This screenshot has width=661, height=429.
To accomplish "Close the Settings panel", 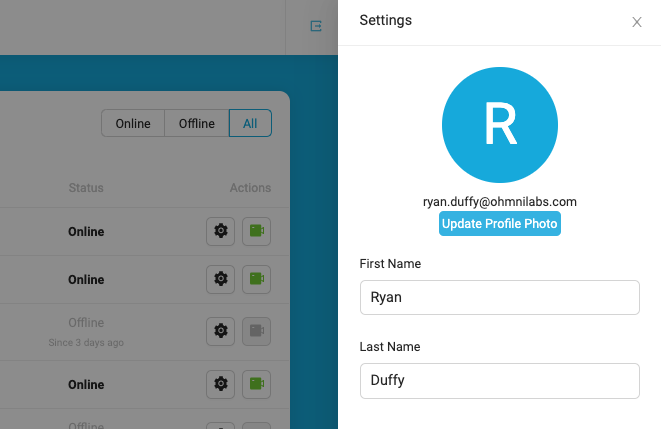I will (x=637, y=22).
